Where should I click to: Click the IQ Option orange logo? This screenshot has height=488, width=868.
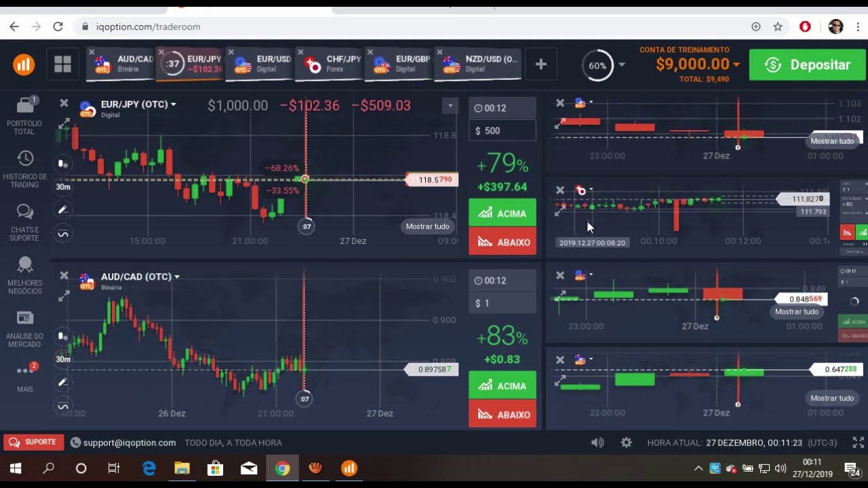point(24,64)
